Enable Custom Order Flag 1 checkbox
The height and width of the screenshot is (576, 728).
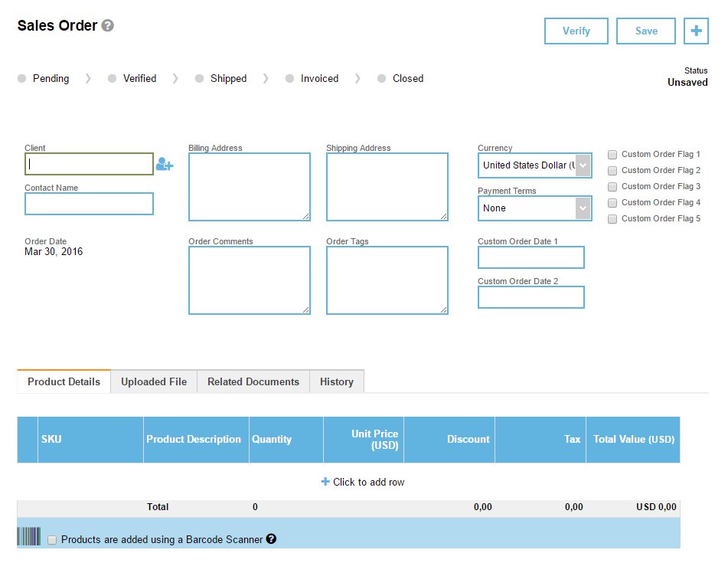612,155
